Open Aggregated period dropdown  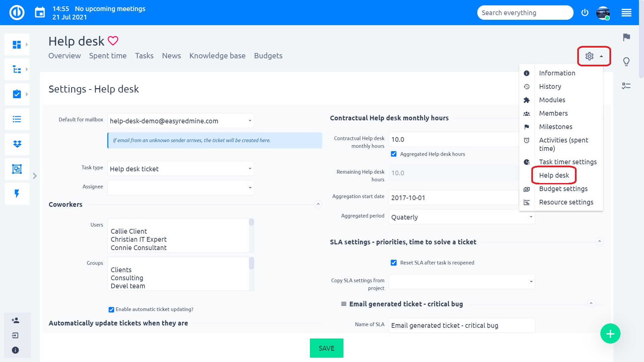(x=462, y=217)
